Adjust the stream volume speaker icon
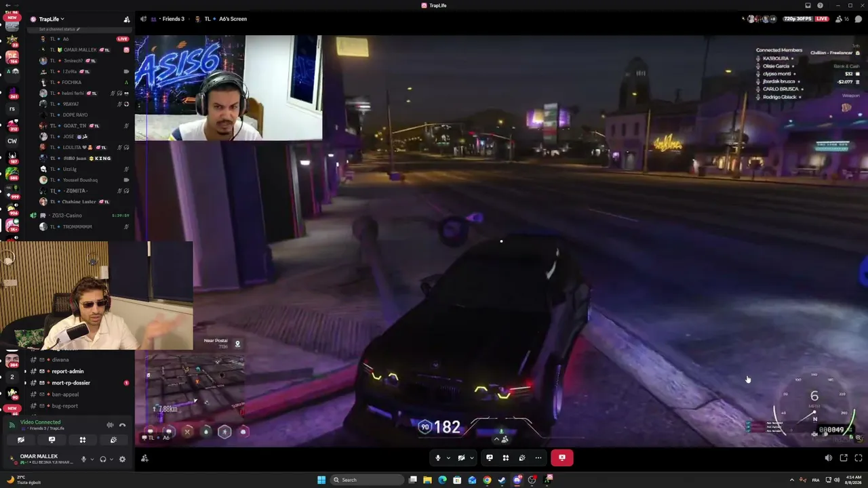The height and width of the screenshot is (488, 868). click(828, 457)
